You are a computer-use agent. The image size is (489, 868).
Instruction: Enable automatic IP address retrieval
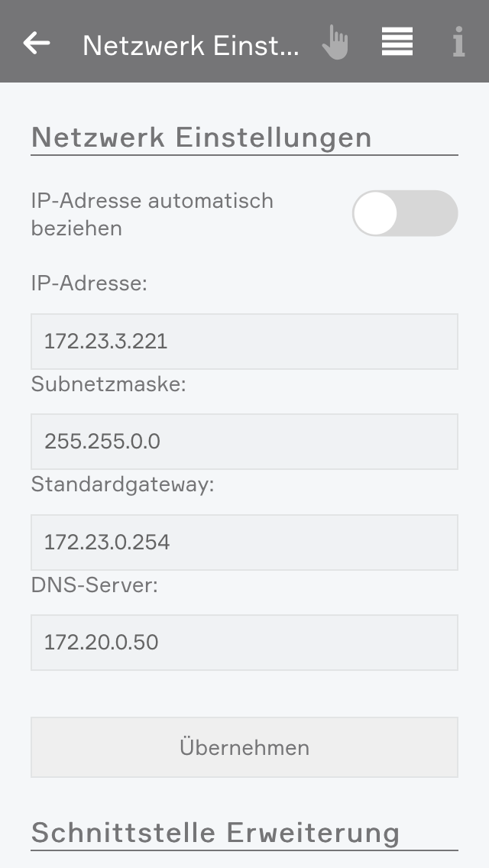405,213
